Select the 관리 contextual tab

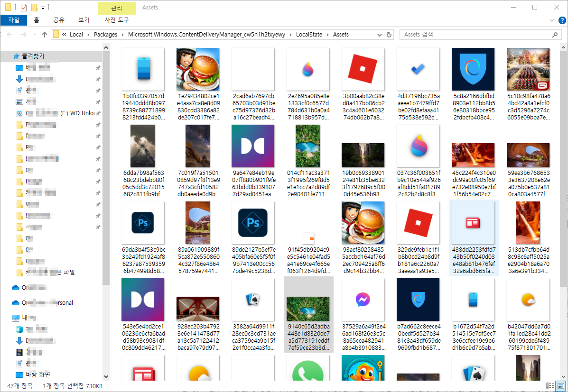pyautogui.click(x=117, y=8)
